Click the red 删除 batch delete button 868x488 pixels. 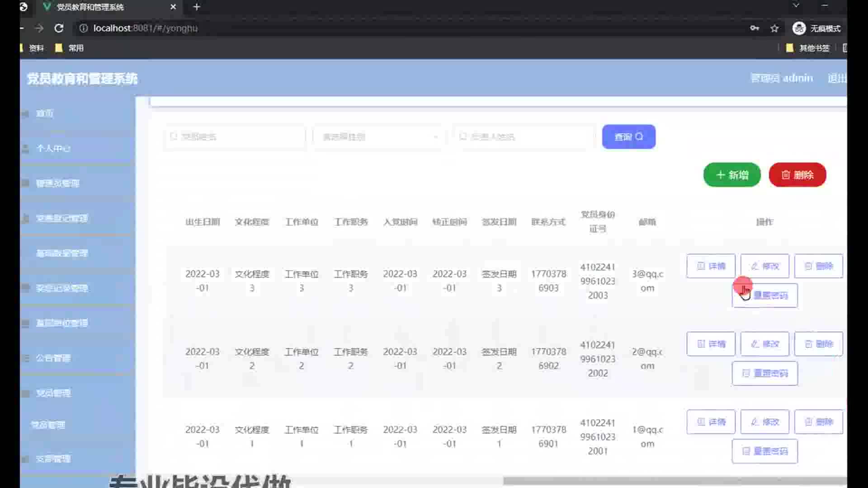tap(797, 175)
